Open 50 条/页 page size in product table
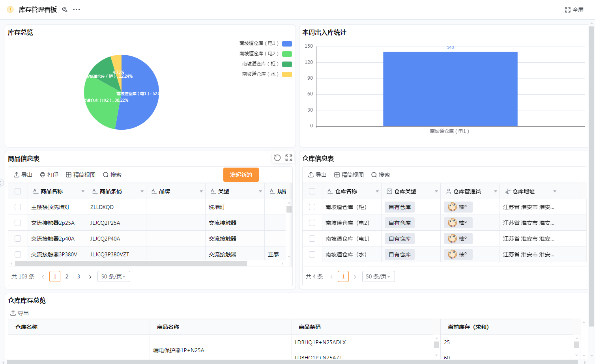This screenshot has height=364, width=595. (114, 276)
